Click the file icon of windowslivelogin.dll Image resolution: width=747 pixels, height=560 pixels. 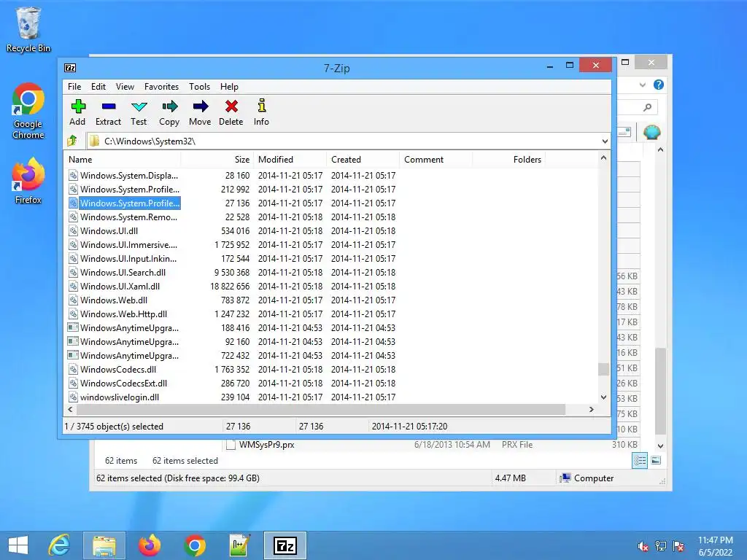click(73, 397)
